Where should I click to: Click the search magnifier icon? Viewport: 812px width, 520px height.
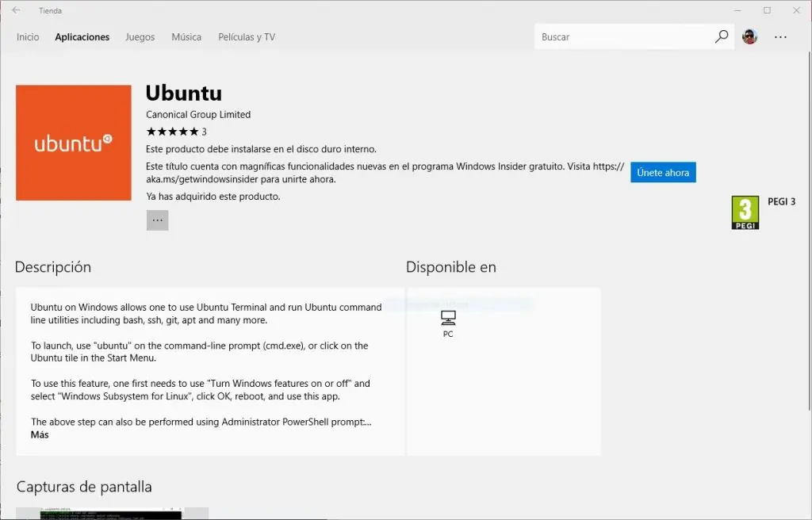click(722, 36)
